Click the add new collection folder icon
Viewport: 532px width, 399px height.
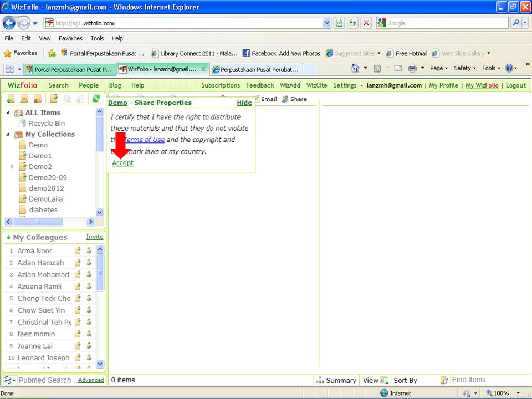click(x=11, y=99)
